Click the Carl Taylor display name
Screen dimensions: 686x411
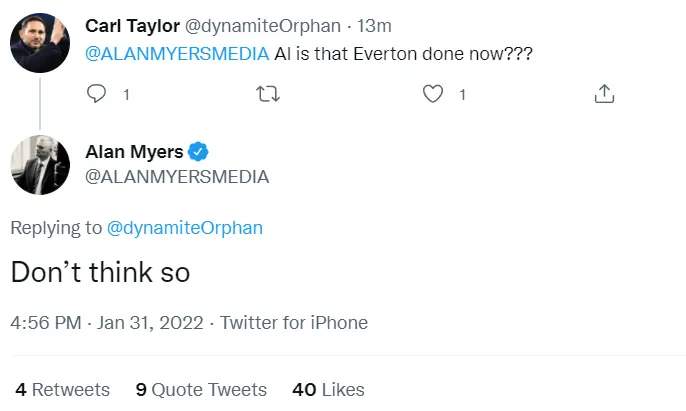click(x=132, y=24)
